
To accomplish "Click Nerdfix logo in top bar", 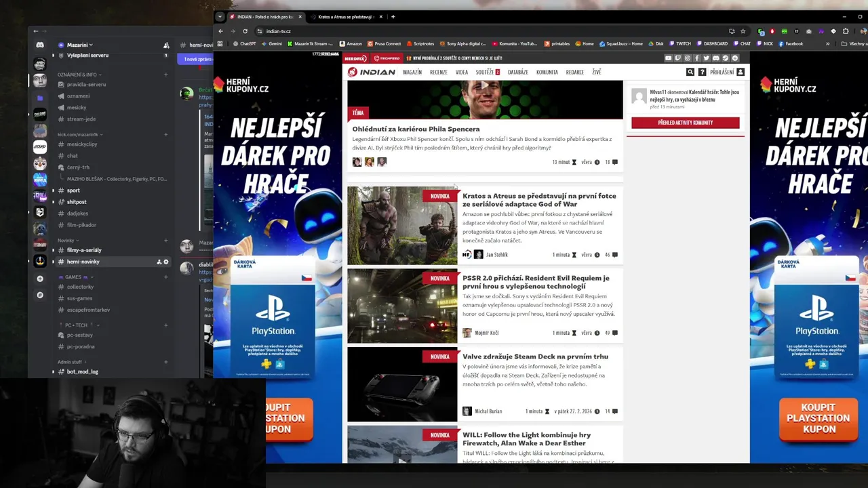I will click(x=355, y=58).
